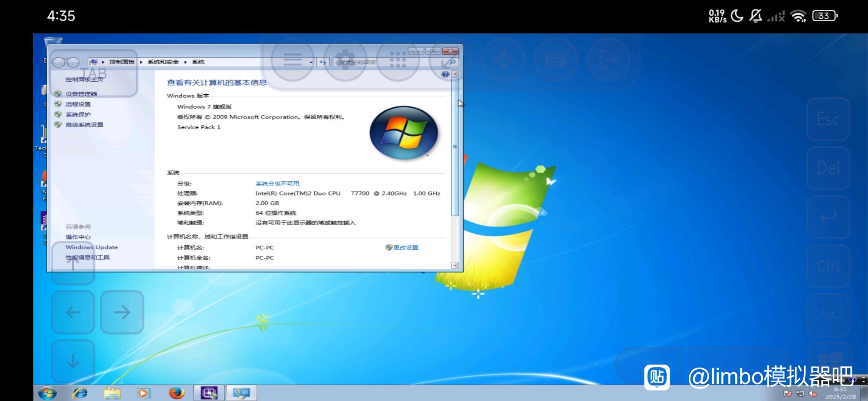Click the network tray icon
This screenshot has height=401, width=868.
(x=800, y=394)
